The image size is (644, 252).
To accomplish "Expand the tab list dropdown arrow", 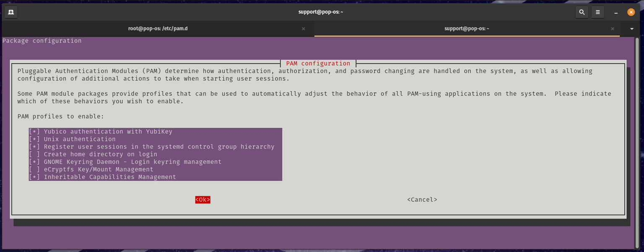I will [632, 29].
